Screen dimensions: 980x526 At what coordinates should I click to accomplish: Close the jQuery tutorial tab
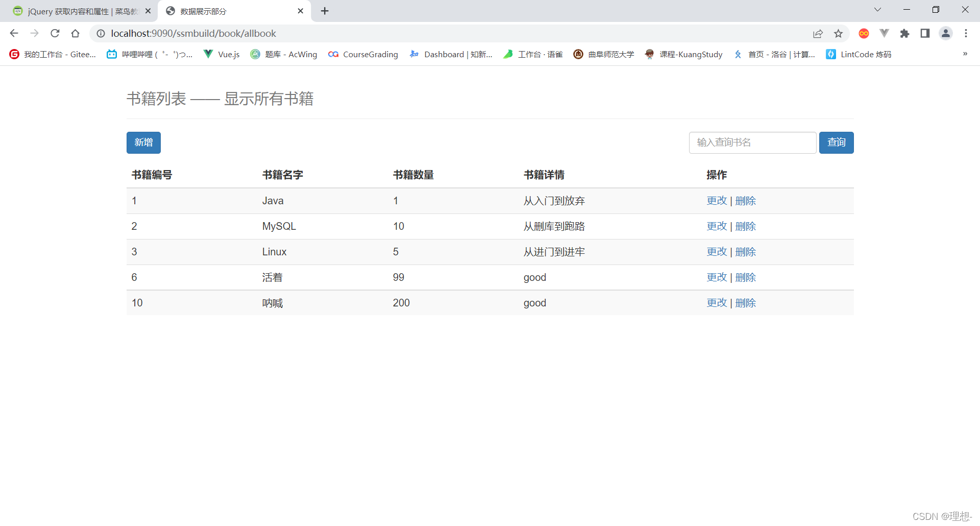tap(148, 11)
